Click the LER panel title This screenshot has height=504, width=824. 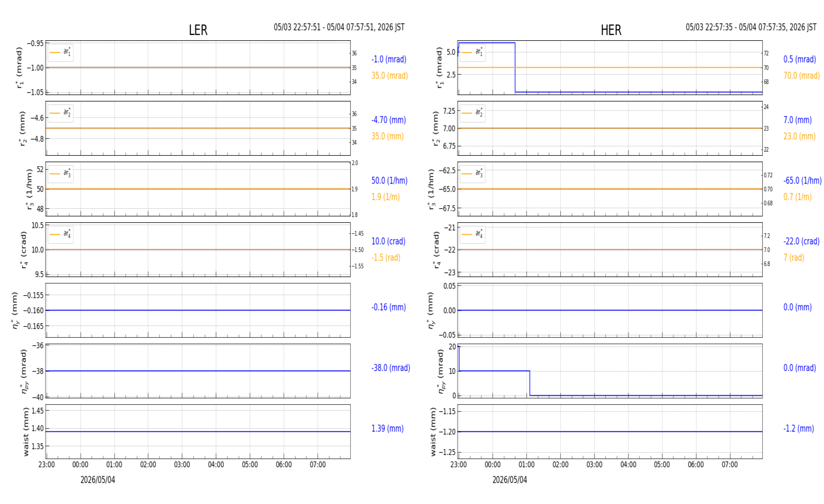tap(198, 30)
